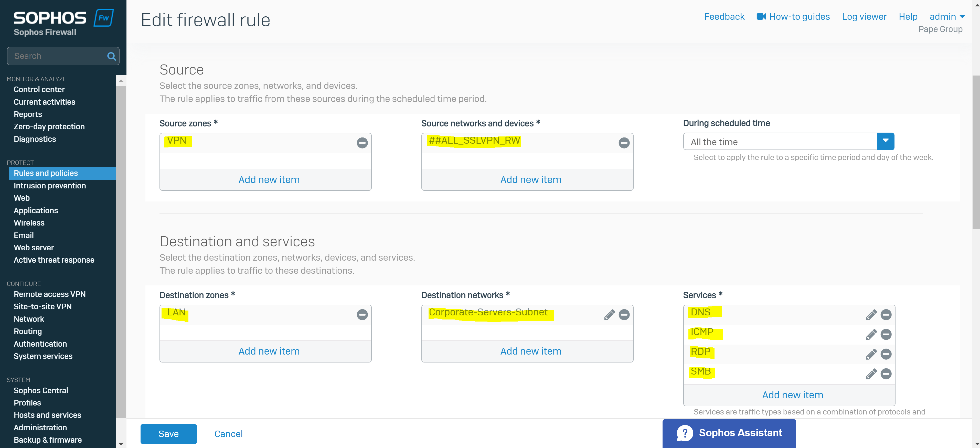Remove the SMB service
Image resolution: width=980 pixels, height=448 pixels.
[886, 374]
